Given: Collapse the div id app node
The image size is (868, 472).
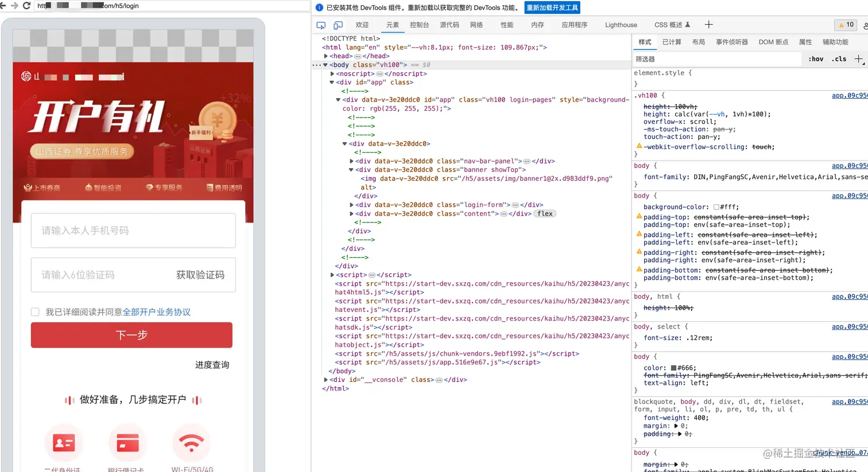Looking at the screenshot, I should [x=332, y=83].
